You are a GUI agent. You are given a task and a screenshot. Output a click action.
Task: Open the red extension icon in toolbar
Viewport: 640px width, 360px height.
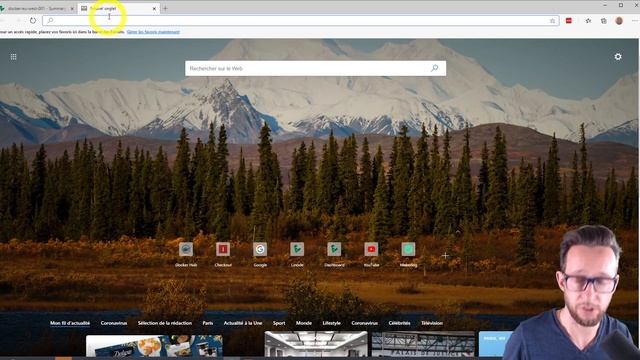[x=569, y=20]
